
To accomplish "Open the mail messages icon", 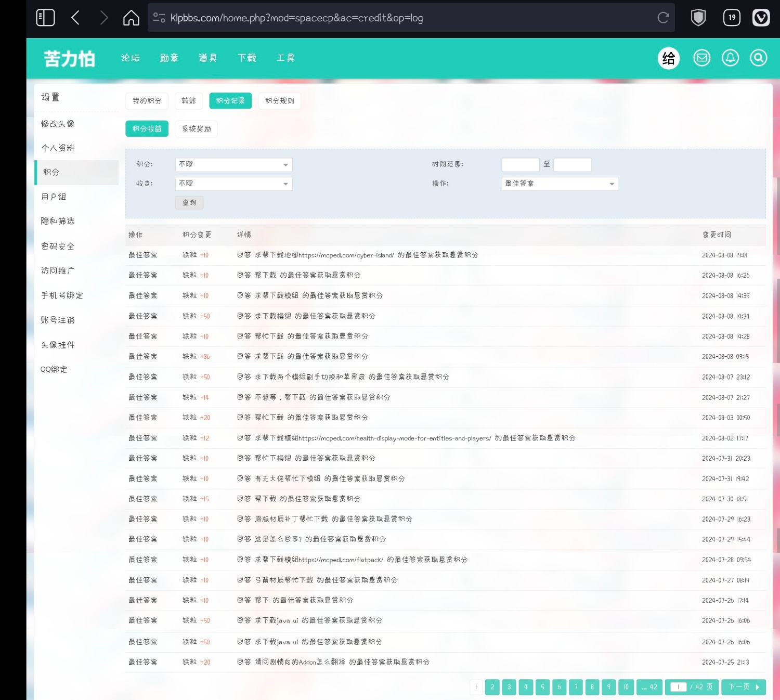I will click(x=702, y=58).
